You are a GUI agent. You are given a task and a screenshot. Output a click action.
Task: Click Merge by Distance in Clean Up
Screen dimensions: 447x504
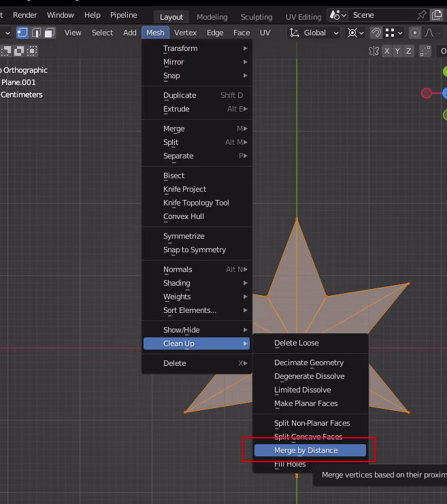coord(310,450)
